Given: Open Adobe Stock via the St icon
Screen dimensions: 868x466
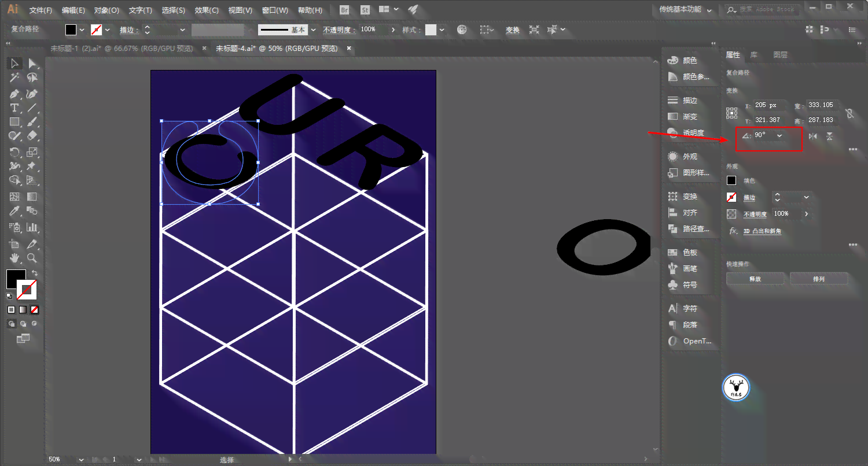Looking at the screenshot, I should 365,10.
